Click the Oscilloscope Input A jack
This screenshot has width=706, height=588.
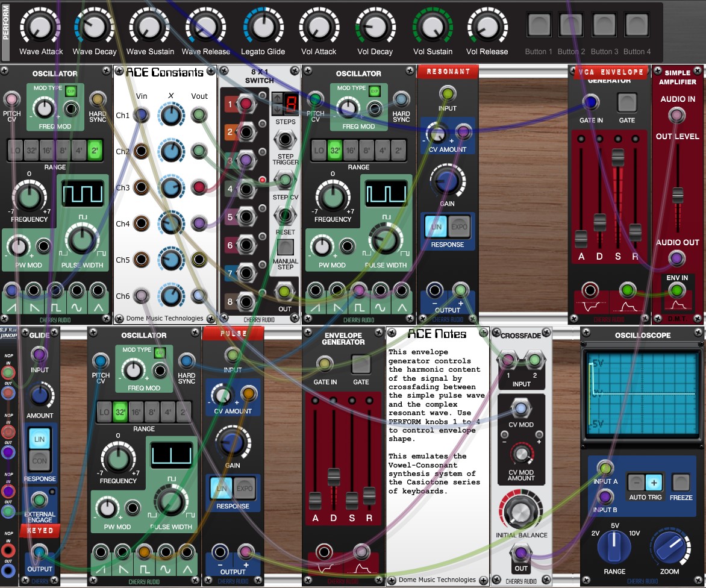coord(605,468)
